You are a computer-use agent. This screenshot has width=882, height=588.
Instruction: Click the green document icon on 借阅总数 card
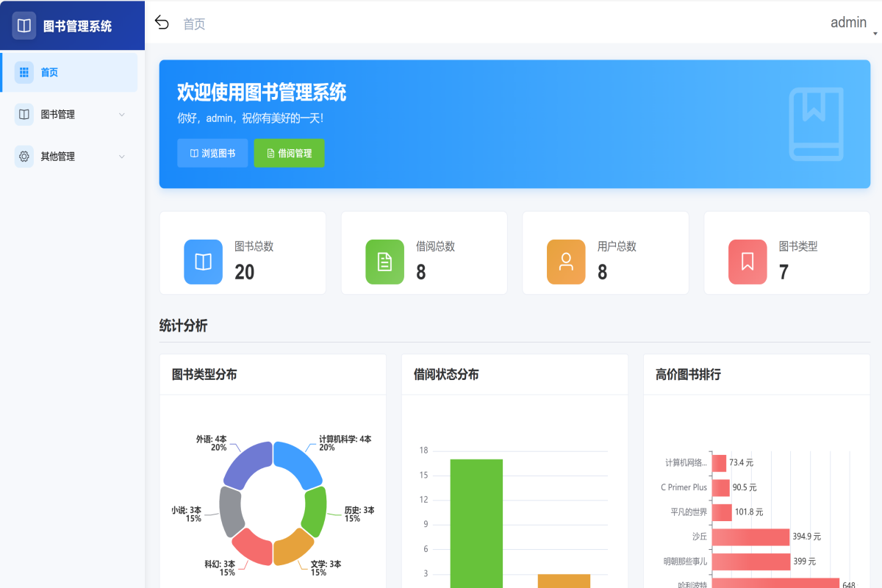pyautogui.click(x=384, y=262)
